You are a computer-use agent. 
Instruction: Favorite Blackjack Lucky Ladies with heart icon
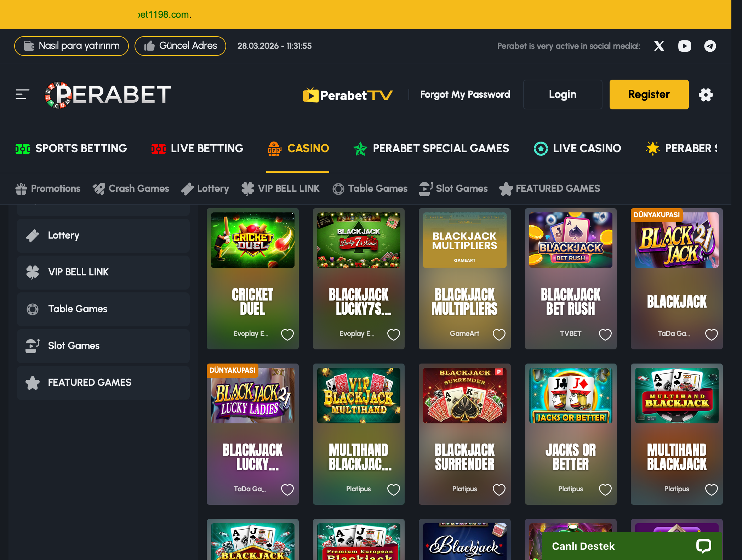pos(287,490)
